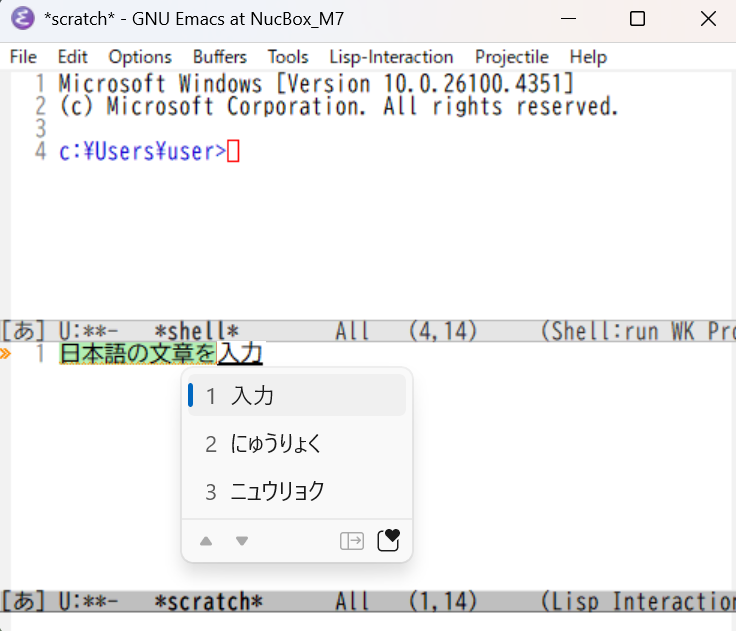
Task: Open the Projectile menu
Action: tap(512, 57)
